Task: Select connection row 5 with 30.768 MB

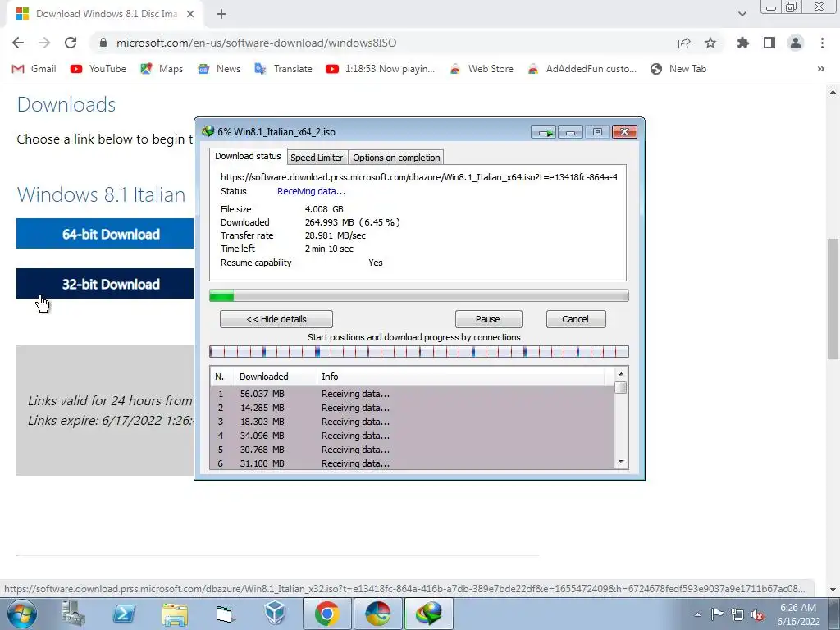Action: tap(412, 450)
